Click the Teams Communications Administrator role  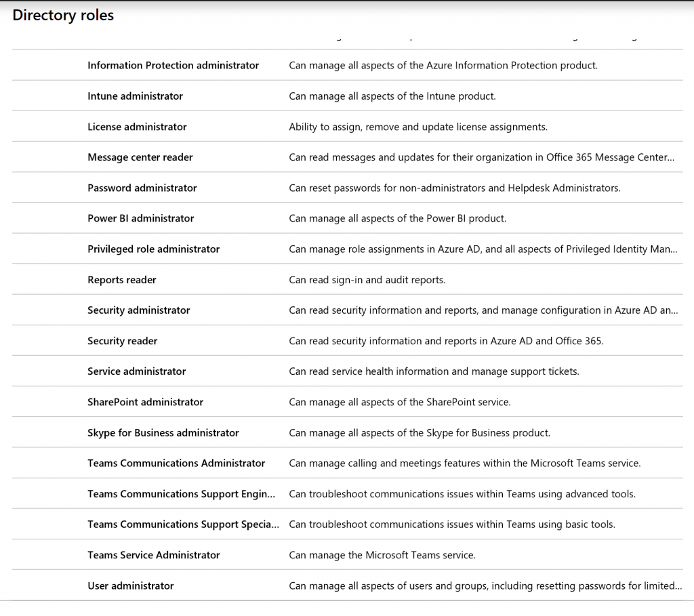coord(176,463)
